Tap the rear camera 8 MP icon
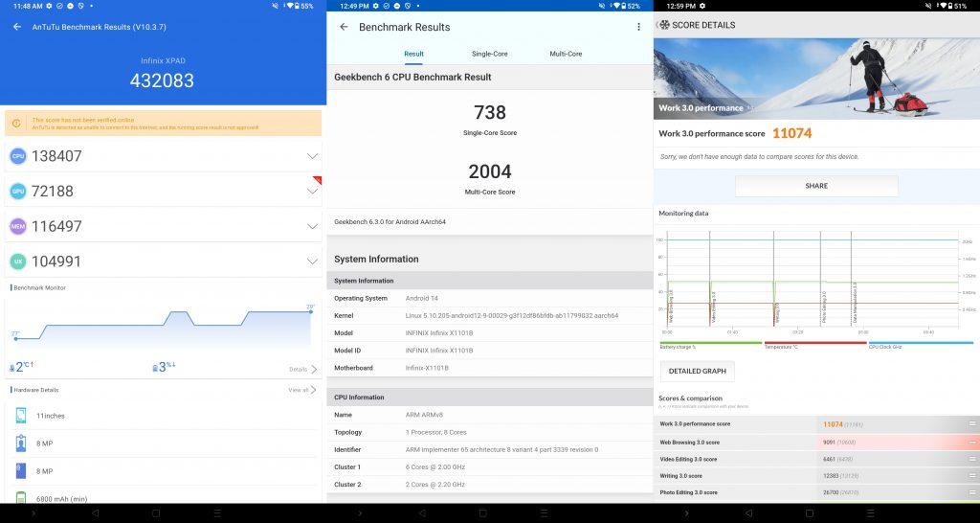The height and width of the screenshot is (523, 980). [21, 471]
